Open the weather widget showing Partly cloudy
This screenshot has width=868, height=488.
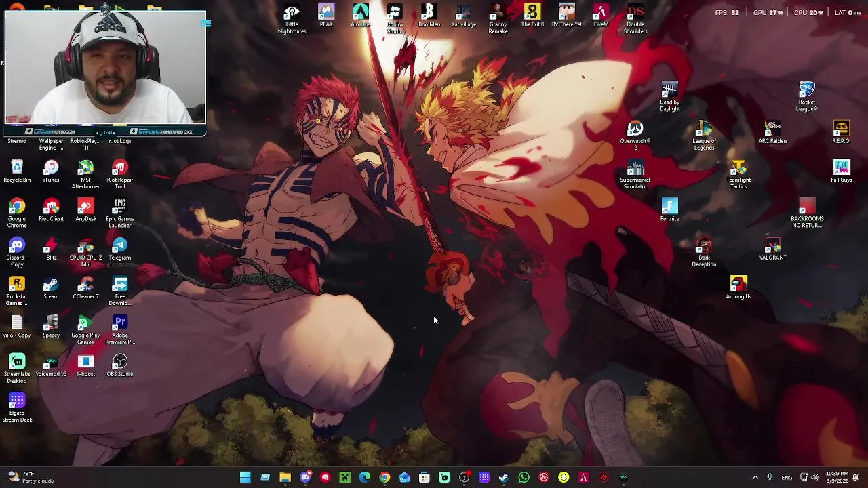[x=30, y=477]
